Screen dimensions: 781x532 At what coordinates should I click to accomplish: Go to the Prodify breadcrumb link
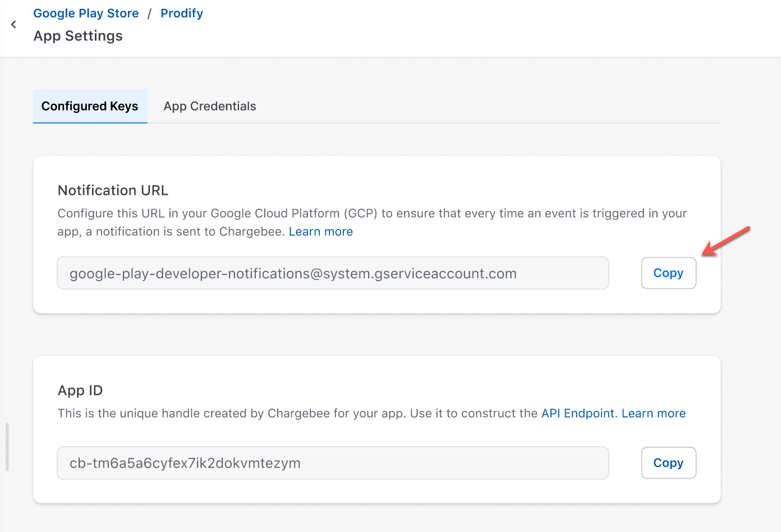pos(181,13)
